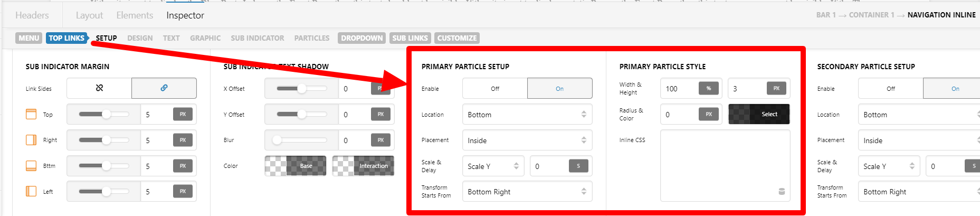Click PX unit on Top margin

point(183,114)
